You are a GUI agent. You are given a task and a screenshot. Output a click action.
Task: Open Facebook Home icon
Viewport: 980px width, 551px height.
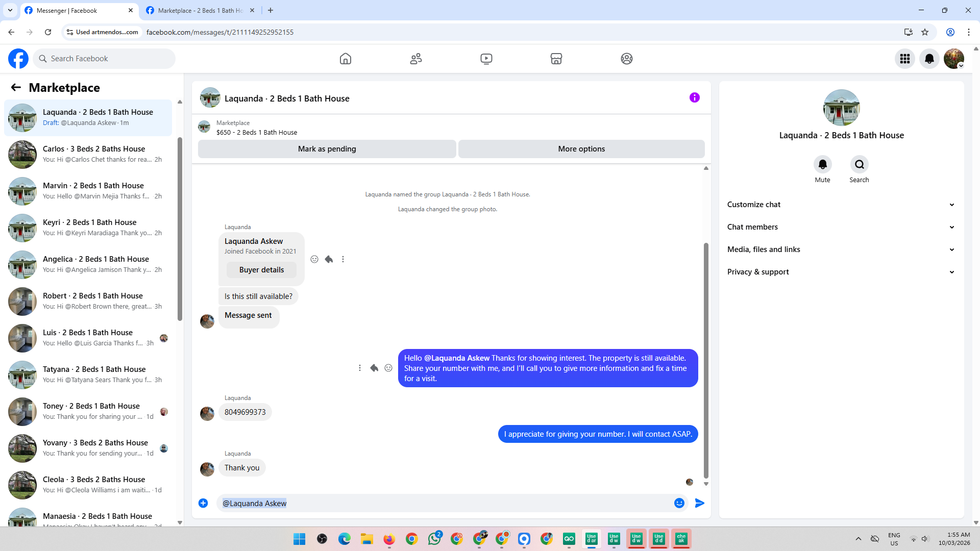[346, 59]
